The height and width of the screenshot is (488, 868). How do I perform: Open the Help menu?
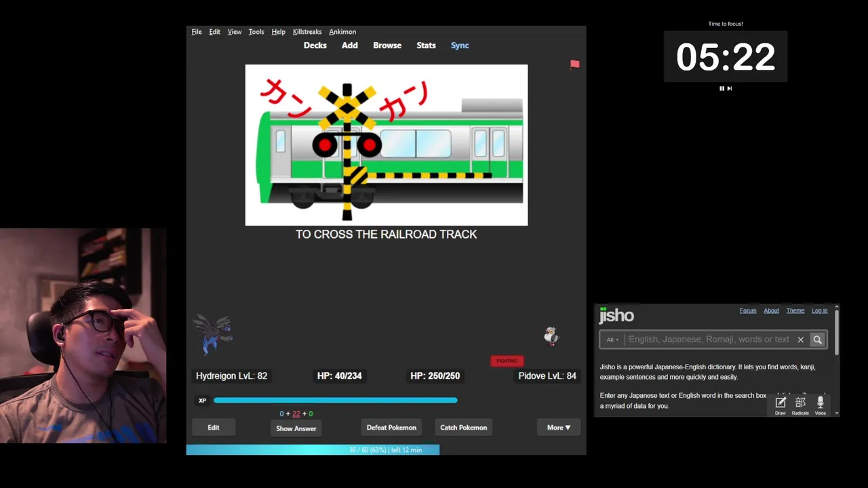[x=278, y=32]
